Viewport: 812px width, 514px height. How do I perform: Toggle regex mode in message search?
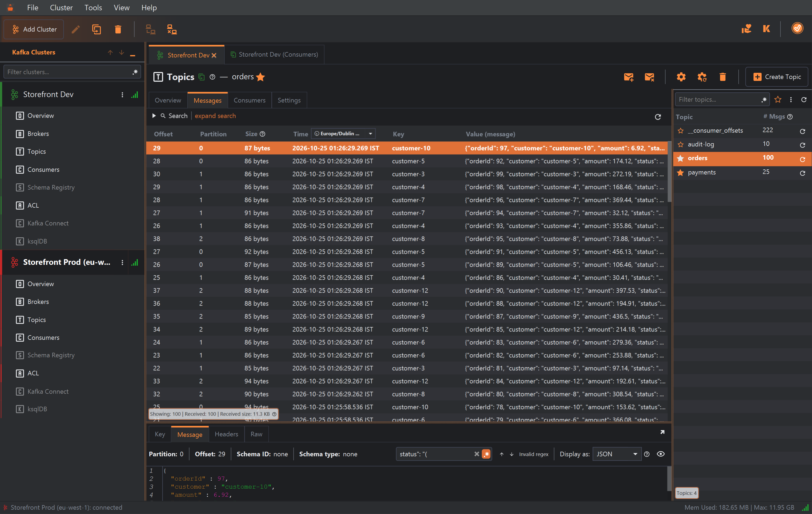[486, 454]
